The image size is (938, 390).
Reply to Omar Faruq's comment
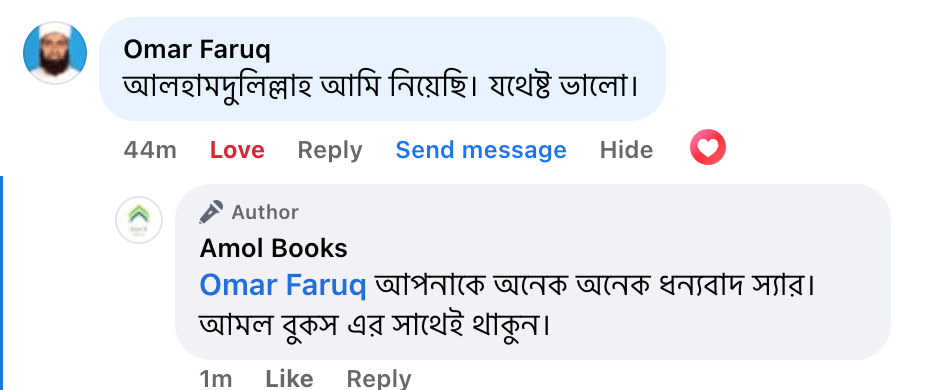330,150
